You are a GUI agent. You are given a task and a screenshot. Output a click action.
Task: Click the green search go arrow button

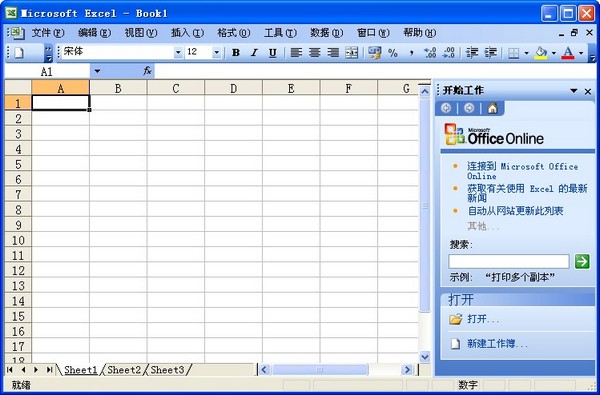(x=582, y=262)
